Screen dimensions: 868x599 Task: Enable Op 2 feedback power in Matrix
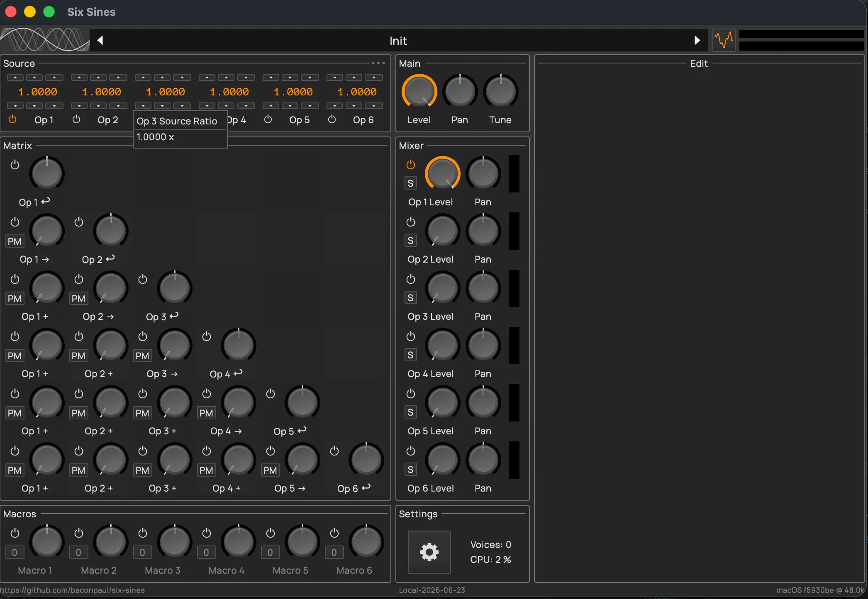79,222
